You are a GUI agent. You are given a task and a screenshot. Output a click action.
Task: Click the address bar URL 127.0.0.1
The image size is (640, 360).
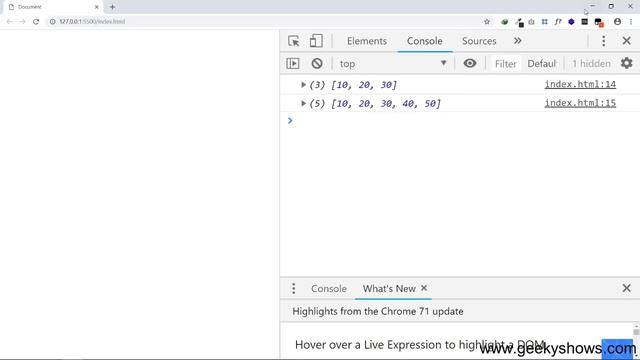[x=92, y=22]
